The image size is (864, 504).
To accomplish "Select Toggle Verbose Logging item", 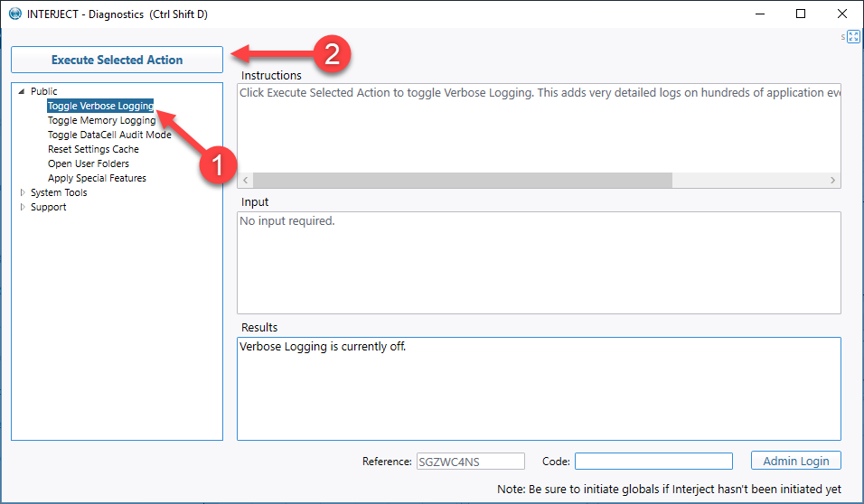I will (100, 106).
